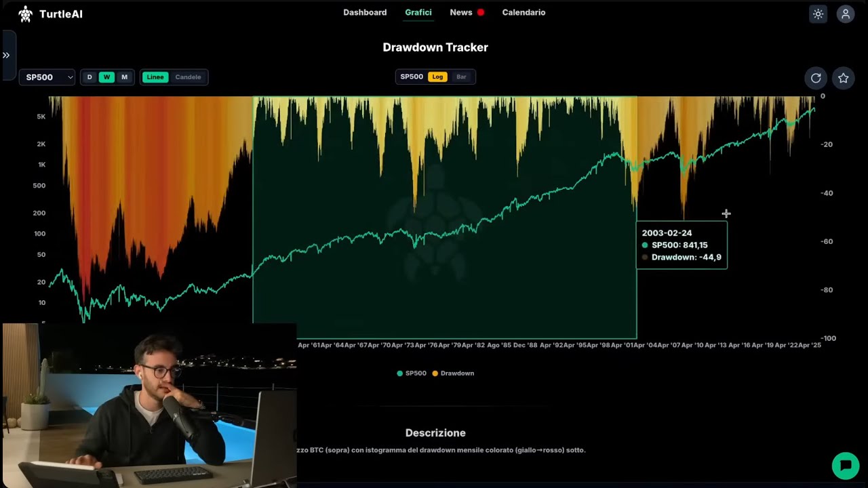Open the user profile icon

pos(845,14)
